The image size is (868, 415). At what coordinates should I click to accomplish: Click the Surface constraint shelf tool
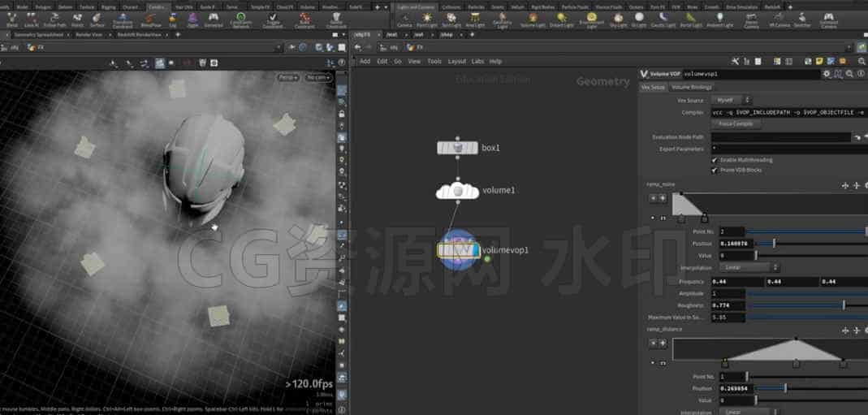(x=97, y=20)
